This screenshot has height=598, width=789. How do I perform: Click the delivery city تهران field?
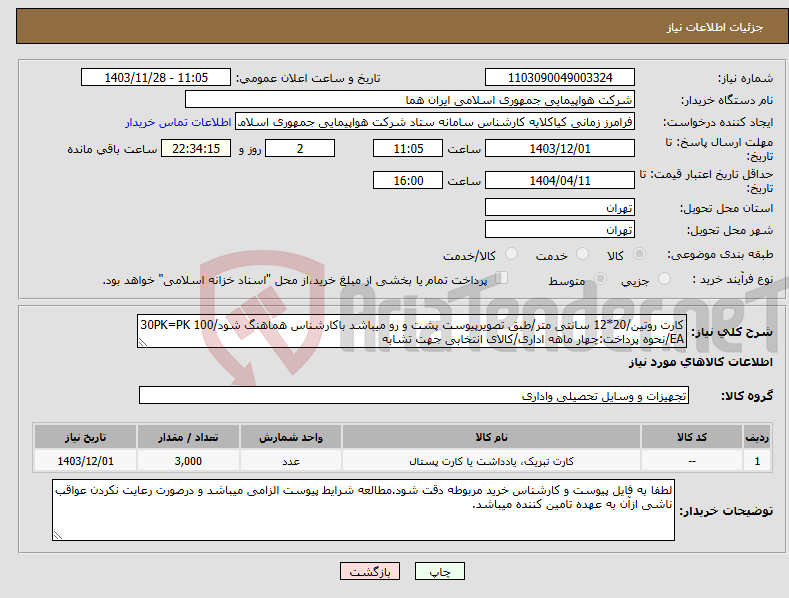pyautogui.click(x=560, y=230)
